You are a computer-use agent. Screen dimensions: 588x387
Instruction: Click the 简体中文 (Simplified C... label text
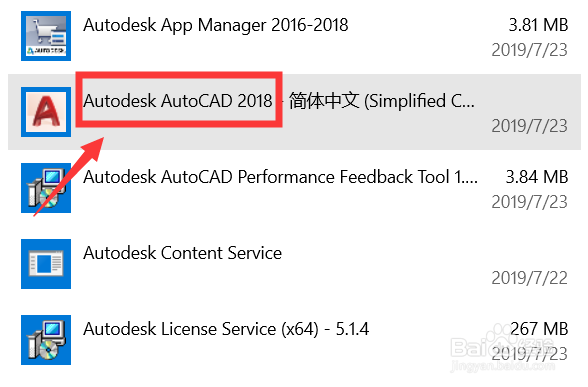[x=381, y=101]
